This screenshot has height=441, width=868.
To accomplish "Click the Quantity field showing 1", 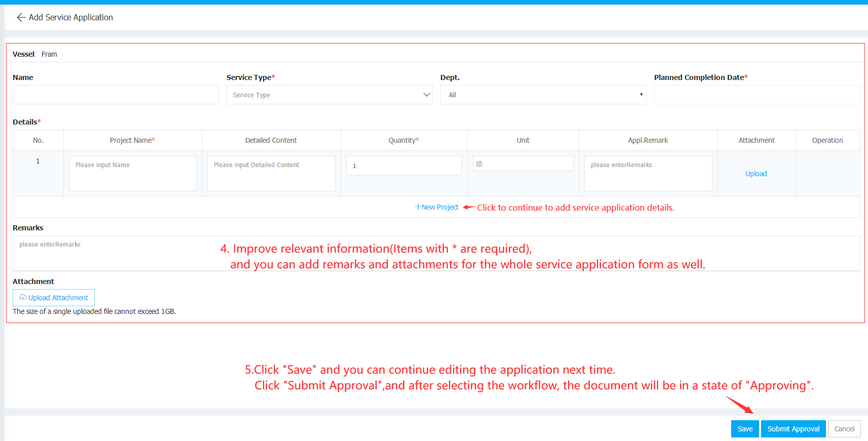I will pos(404,166).
